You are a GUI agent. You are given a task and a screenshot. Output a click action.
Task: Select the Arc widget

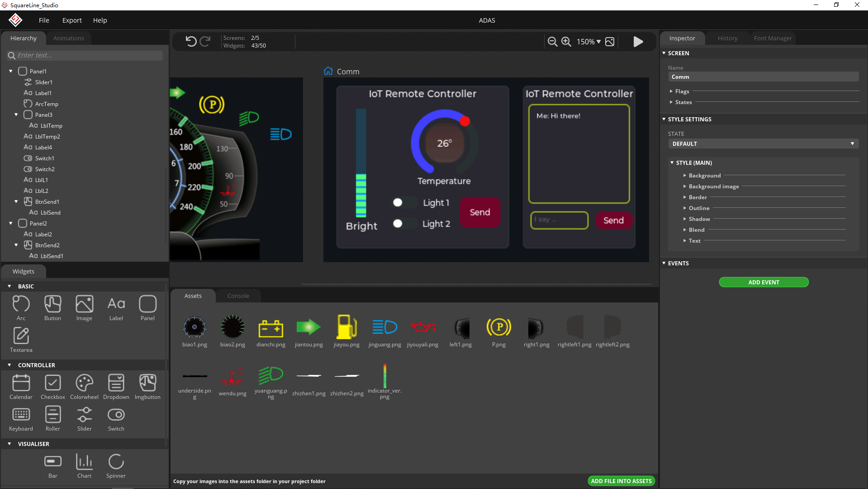[21, 308]
